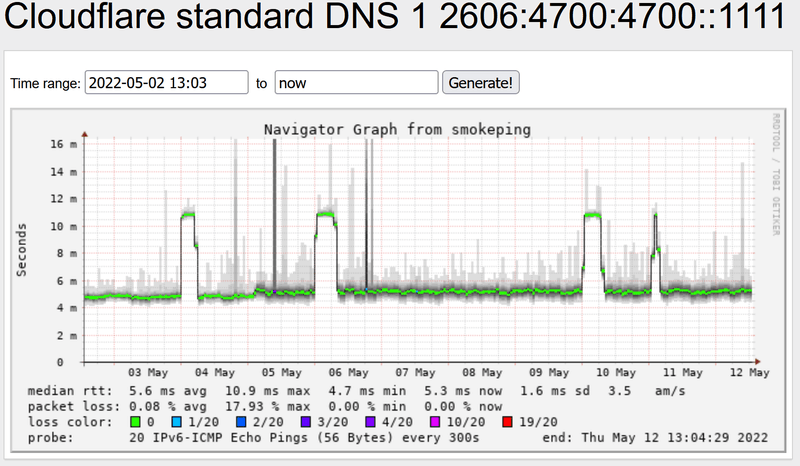
Task: Click the '08 May' x-axis date label
Action: pos(482,373)
